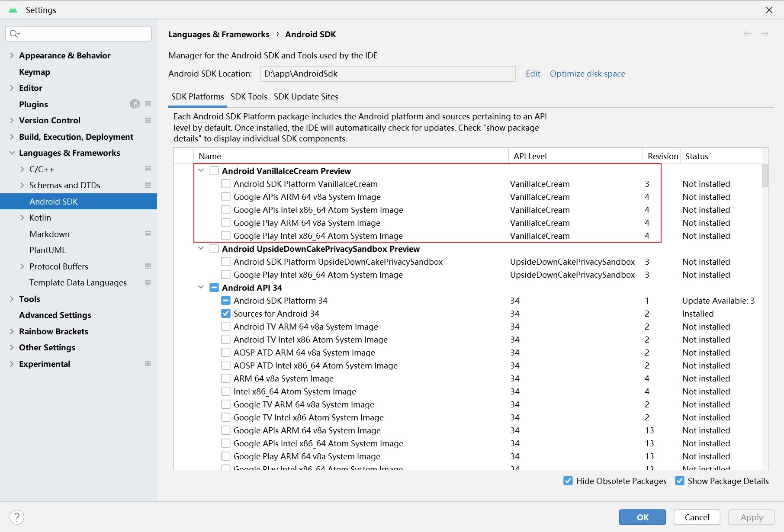Check Android SDK Platform VanillaIceCream
The width and height of the screenshot is (784, 532).
pos(226,184)
